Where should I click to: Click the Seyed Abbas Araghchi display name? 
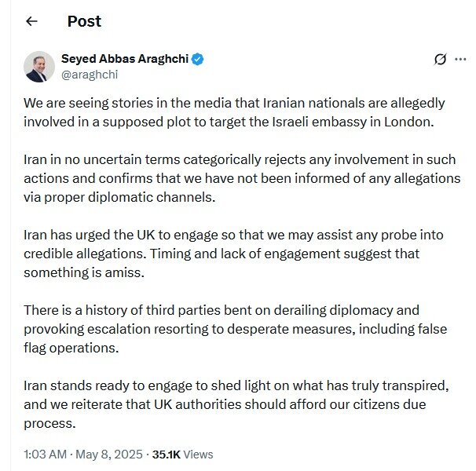pyautogui.click(x=124, y=60)
